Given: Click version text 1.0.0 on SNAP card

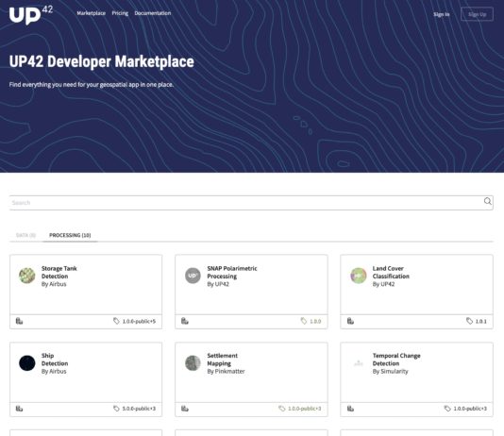Looking at the screenshot, I should [x=315, y=321].
